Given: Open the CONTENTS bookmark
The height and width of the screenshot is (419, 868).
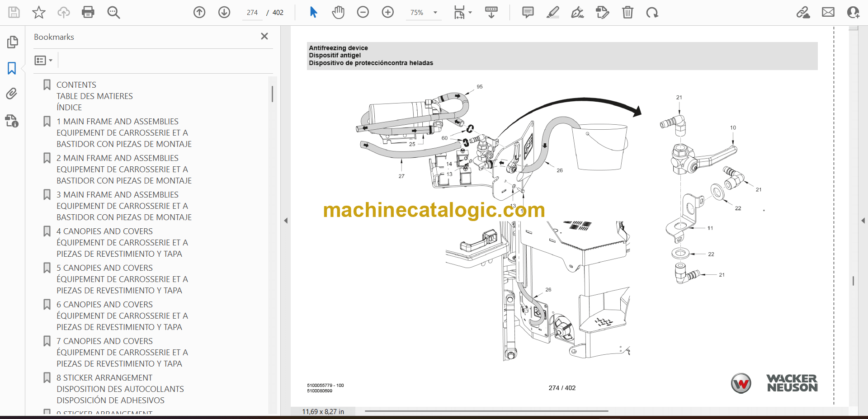Looking at the screenshot, I should [x=76, y=85].
